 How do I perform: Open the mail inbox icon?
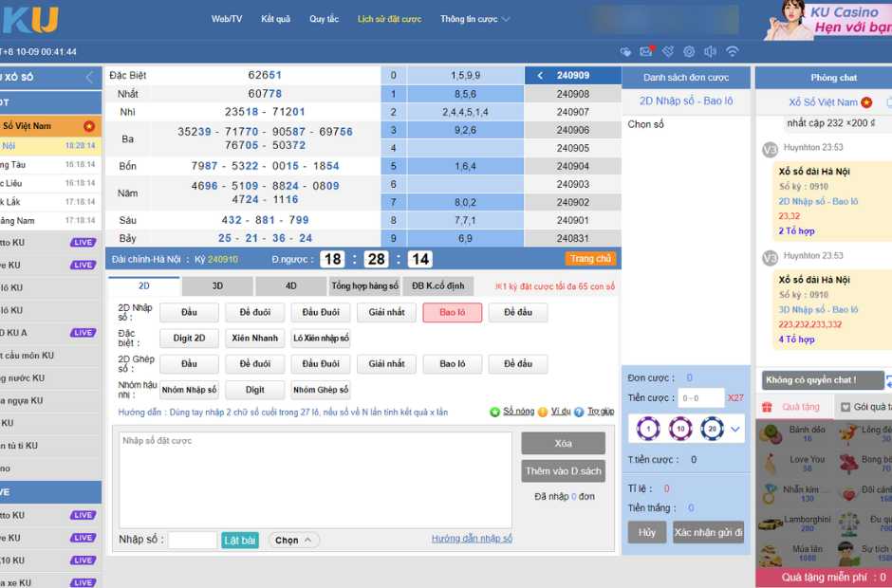646,52
